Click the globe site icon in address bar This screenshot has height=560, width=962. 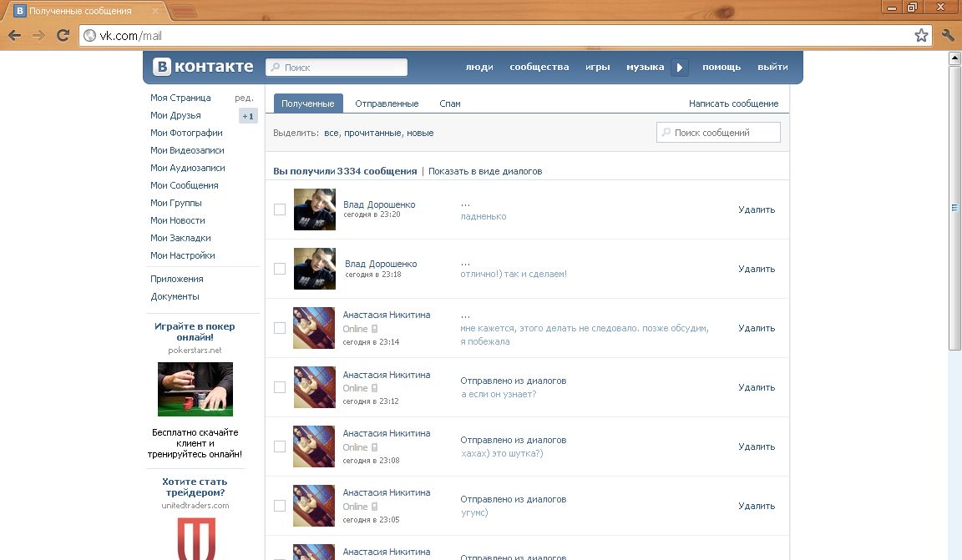pyautogui.click(x=89, y=36)
